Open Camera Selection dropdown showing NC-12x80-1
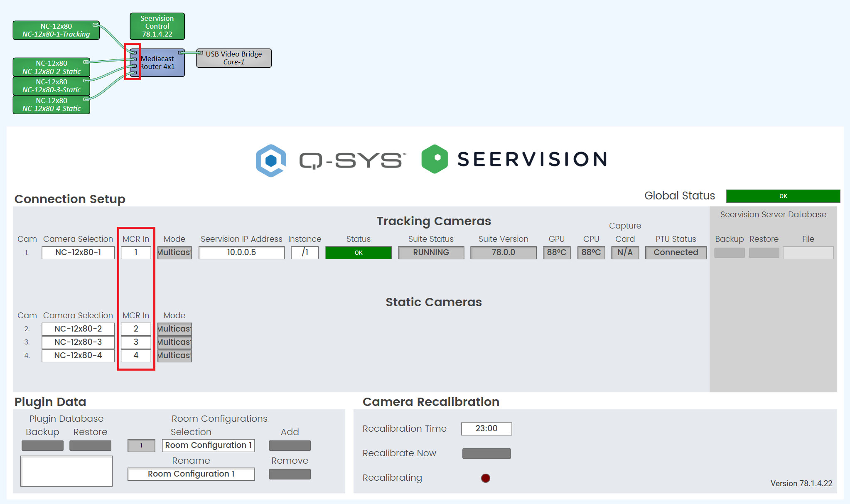Viewport: 850px width, 504px height. coord(78,253)
